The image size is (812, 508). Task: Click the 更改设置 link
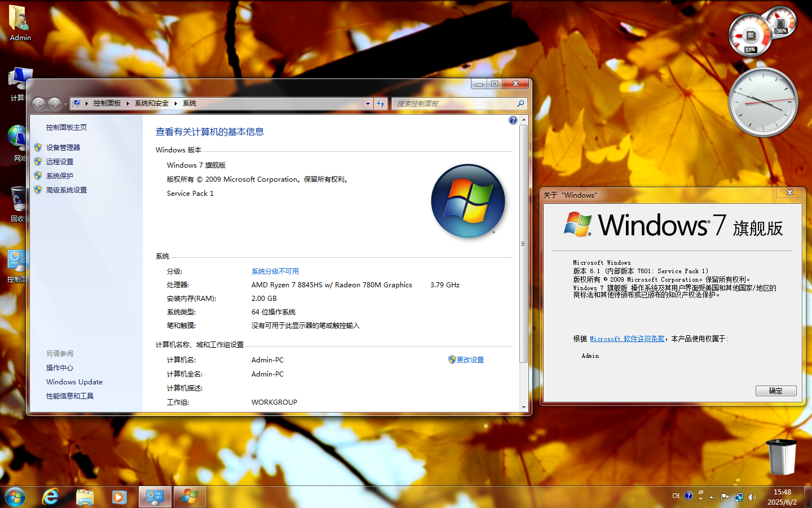pos(471,360)
